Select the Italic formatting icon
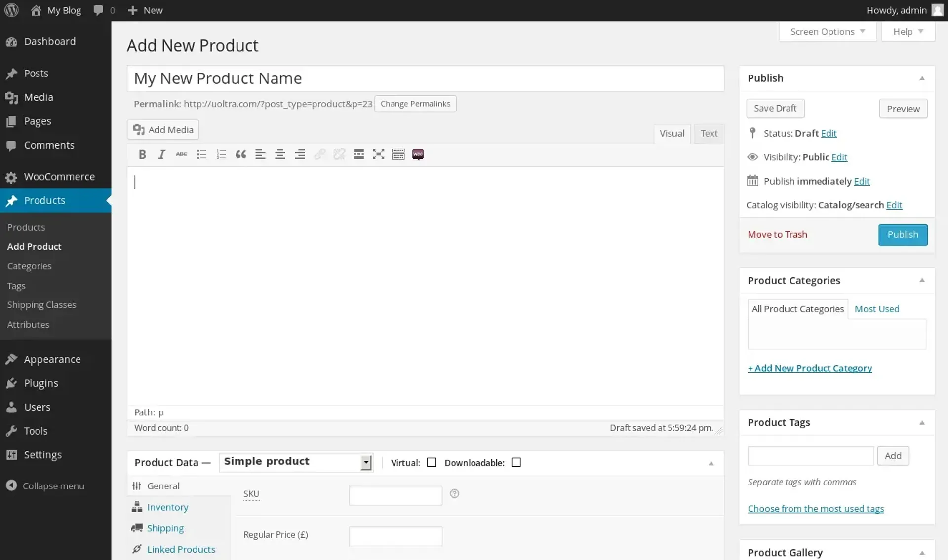The image size is (948, 560). click(161, 154)
